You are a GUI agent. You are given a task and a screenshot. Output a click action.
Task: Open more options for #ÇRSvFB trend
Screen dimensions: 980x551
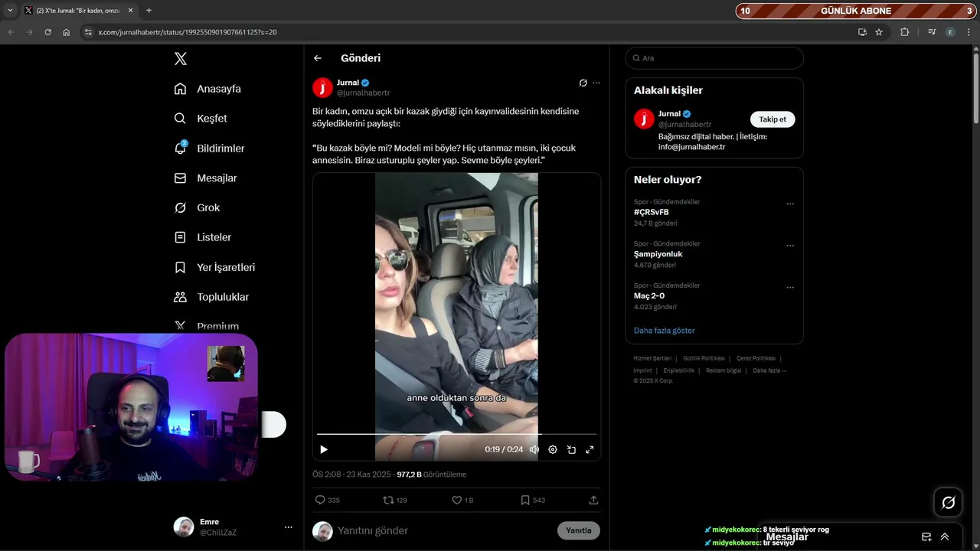point(790,204)
